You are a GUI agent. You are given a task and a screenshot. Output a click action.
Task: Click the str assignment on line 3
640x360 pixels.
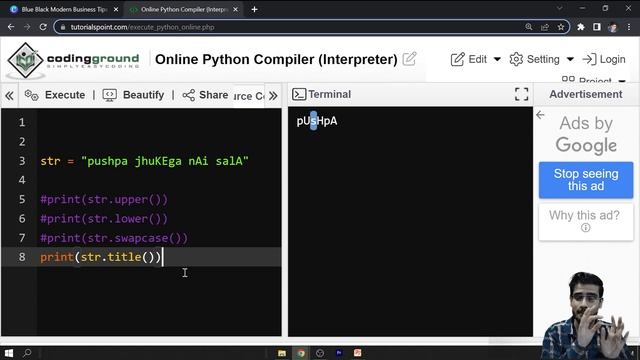[144, 161]
